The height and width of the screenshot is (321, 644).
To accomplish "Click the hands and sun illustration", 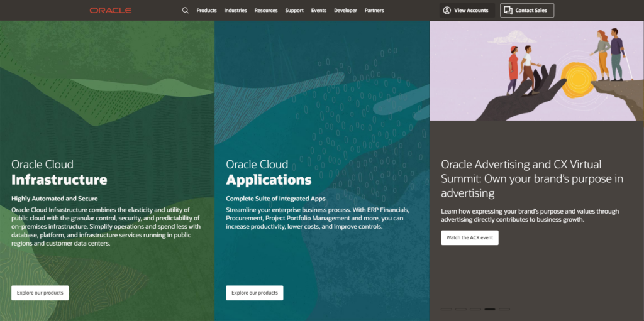I will point(537,70).
